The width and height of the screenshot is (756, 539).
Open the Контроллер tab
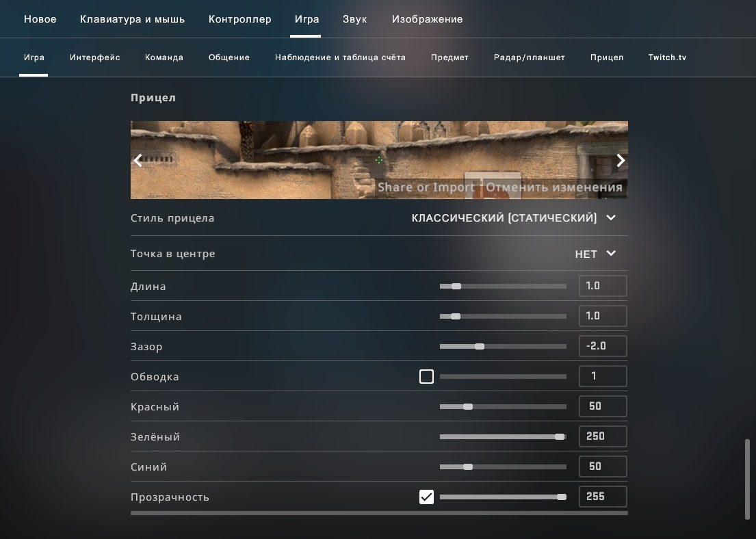239,19
